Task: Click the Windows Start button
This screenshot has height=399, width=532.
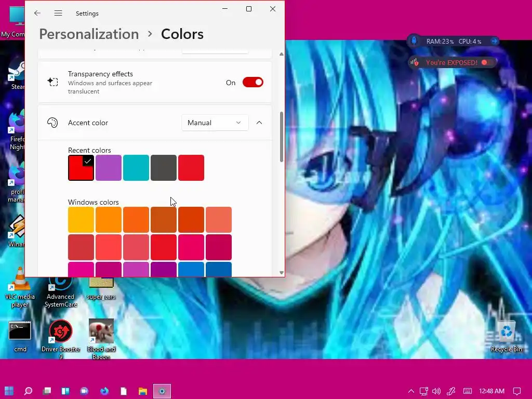Action: click(9, 391)
